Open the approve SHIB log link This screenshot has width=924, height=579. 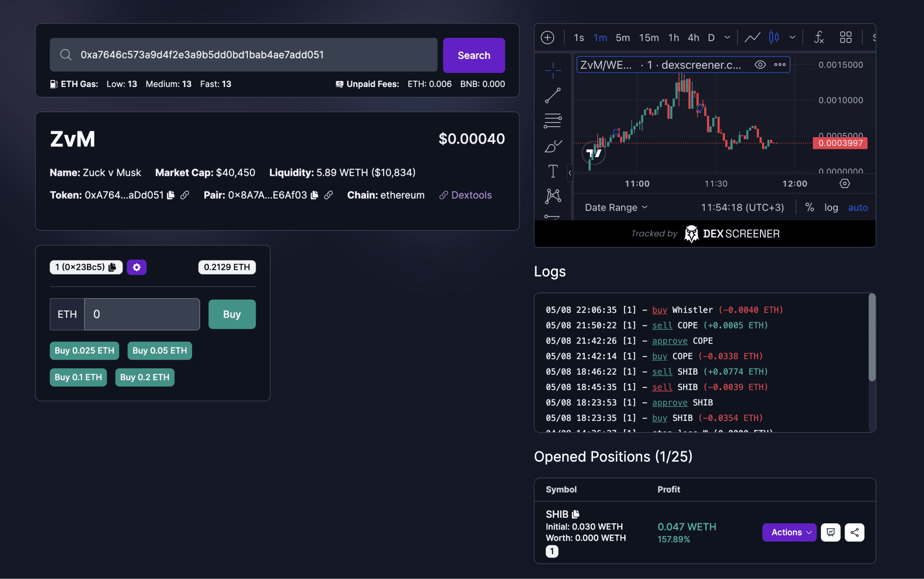pos(670,402)
